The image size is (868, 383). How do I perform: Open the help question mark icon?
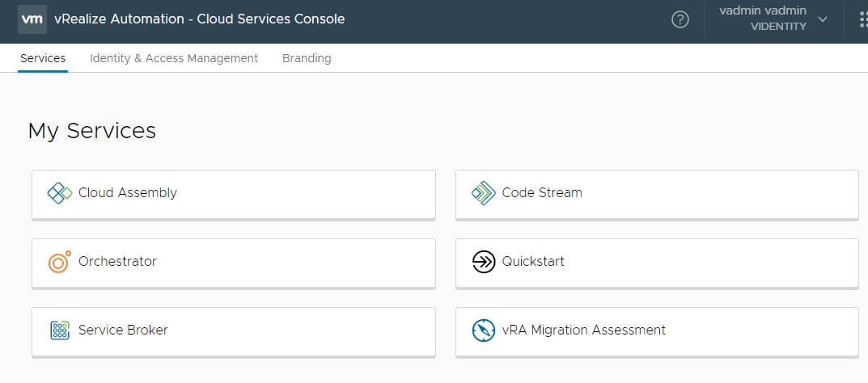tap(680, 19)
